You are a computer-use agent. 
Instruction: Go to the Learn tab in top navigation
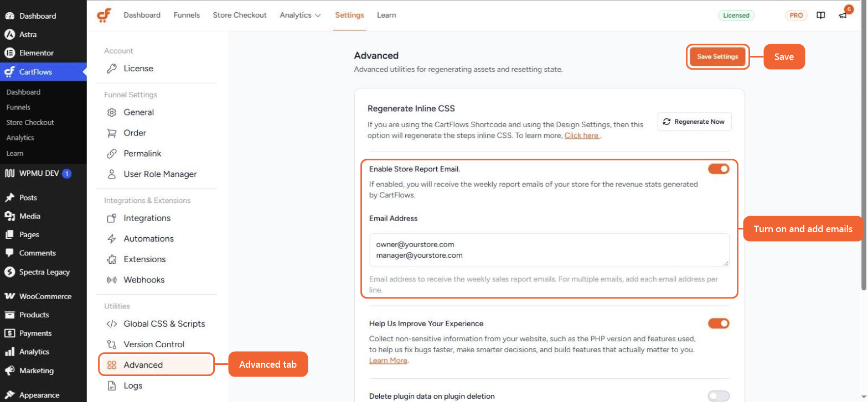[386, 15]
